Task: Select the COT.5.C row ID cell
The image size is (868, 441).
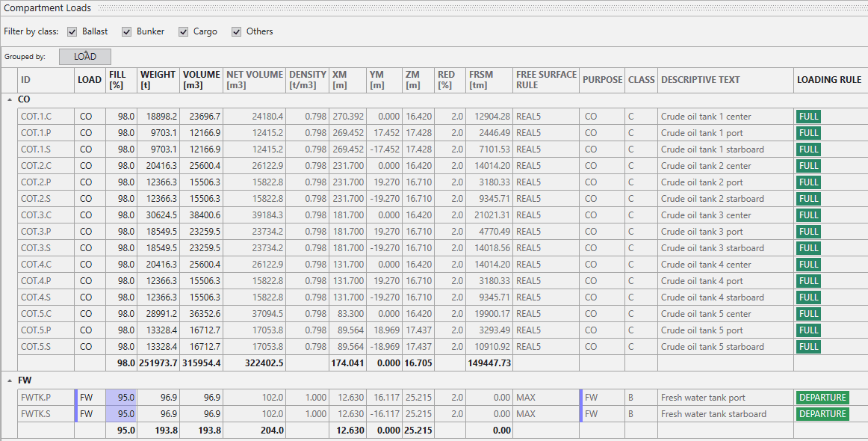Action: coord(46,314)
